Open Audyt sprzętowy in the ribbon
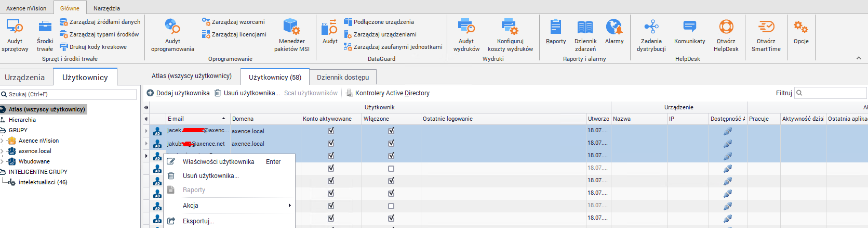This screenshot has height=228, width=868. [15, 35]
